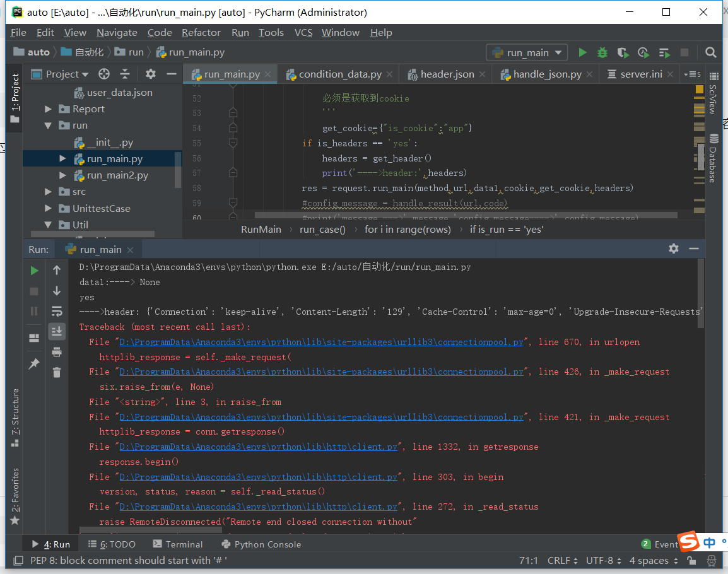Pin the Run tab with the pin icon
This screenshot has height=574, width=728.
click(x=34, y=364)
